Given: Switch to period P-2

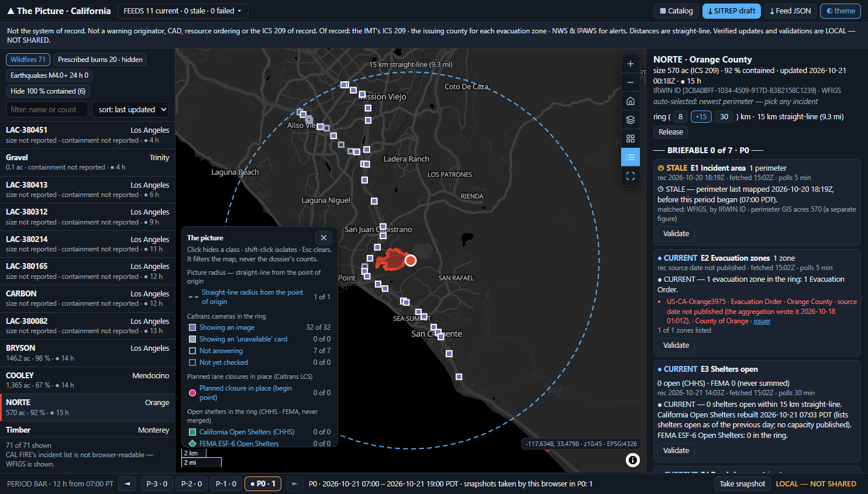Looking at the screenshot, I should coord(192,483).
